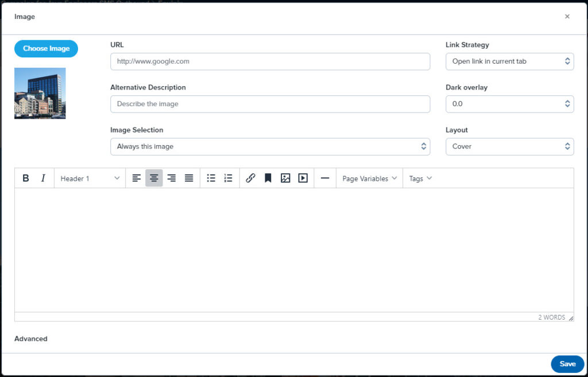Viewport: 588px width, 377px height.
Task: Align text to the right
Action: point(171,178)
